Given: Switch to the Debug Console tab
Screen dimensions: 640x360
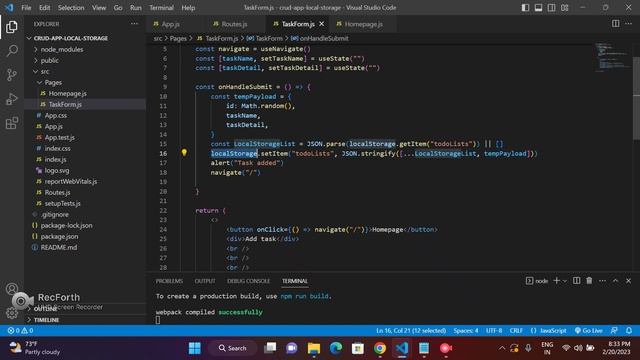Looking at the screenshot, I should click(x=249, y=281).
